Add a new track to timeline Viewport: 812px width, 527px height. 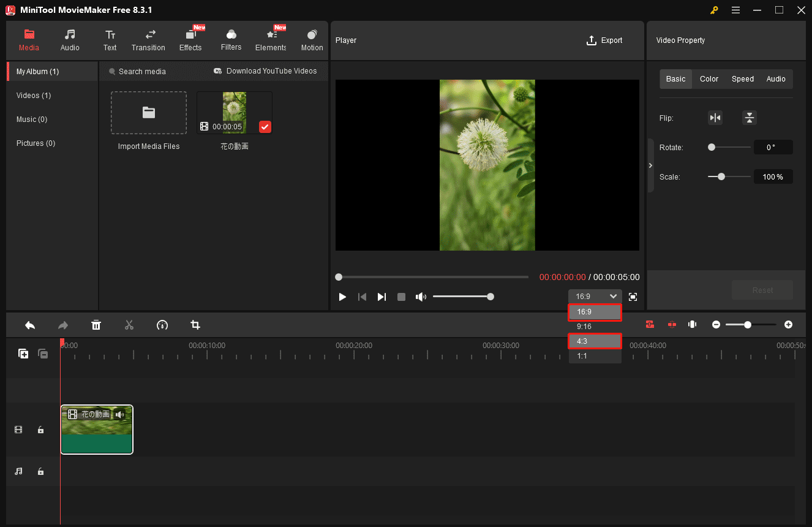point(23,354)
